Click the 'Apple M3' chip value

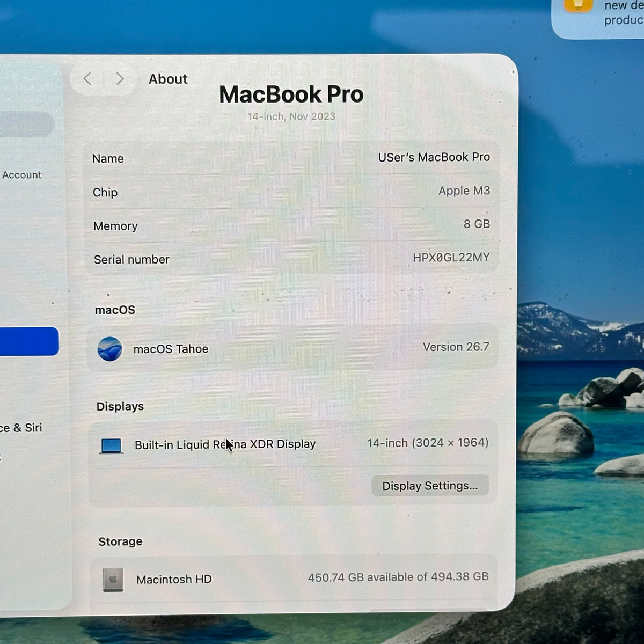coord(464,191)
